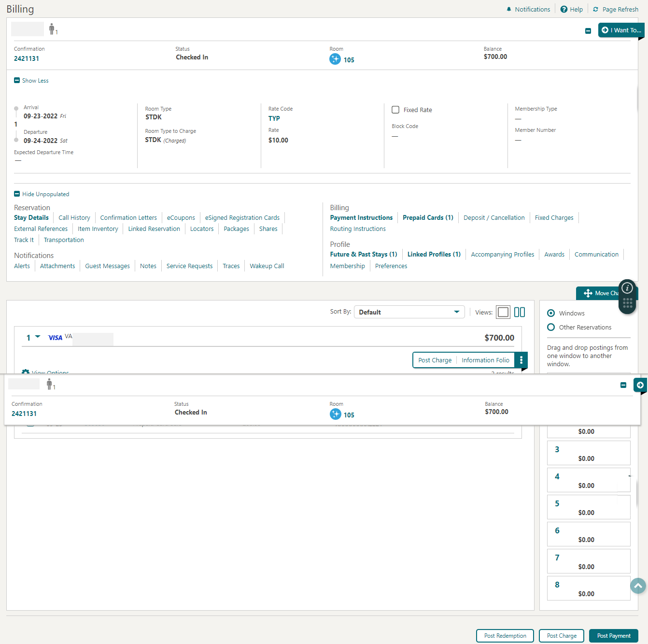Open Guest Messages link
The width and height of the screenshot is (648, 644).
pos(108,266)
